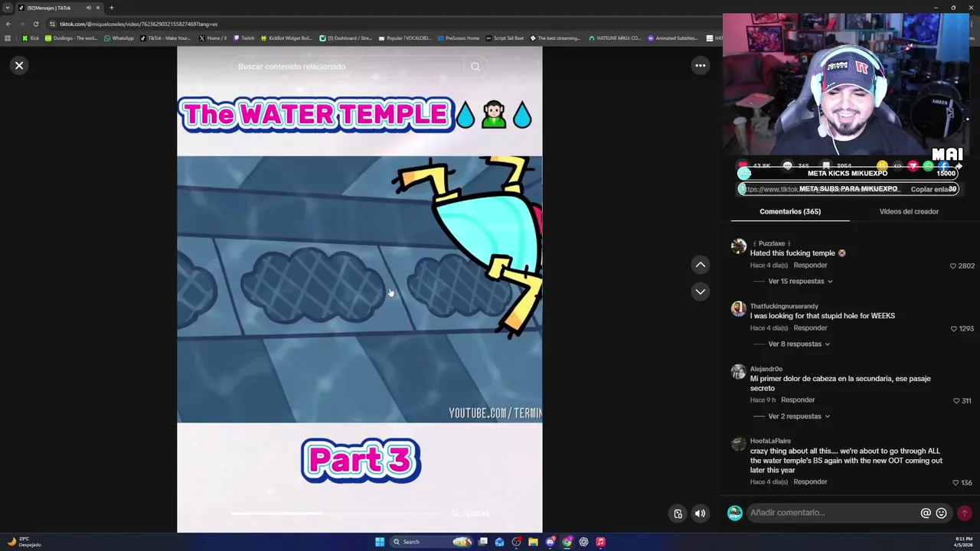Image resolution: width=980 pixels, height=551 pixels.
Task: Close the Mensajes TikTok browser tab
Action: pos(97,8)
